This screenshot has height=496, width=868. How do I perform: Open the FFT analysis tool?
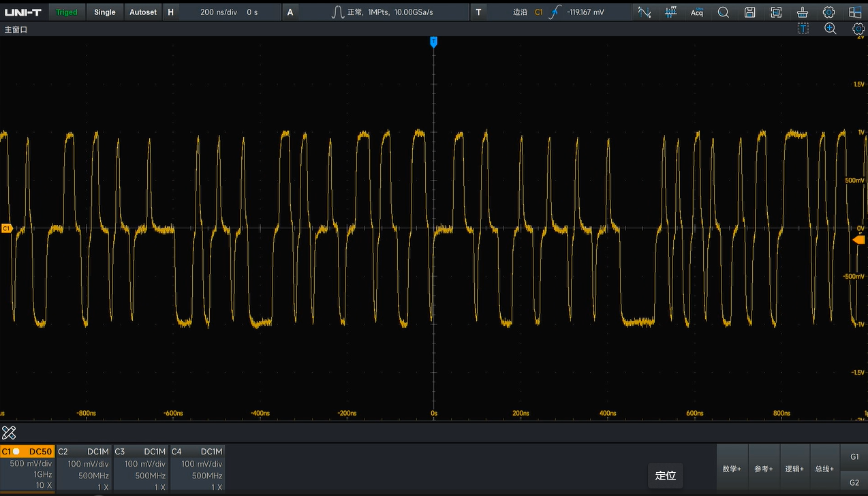tap(670, 12)
